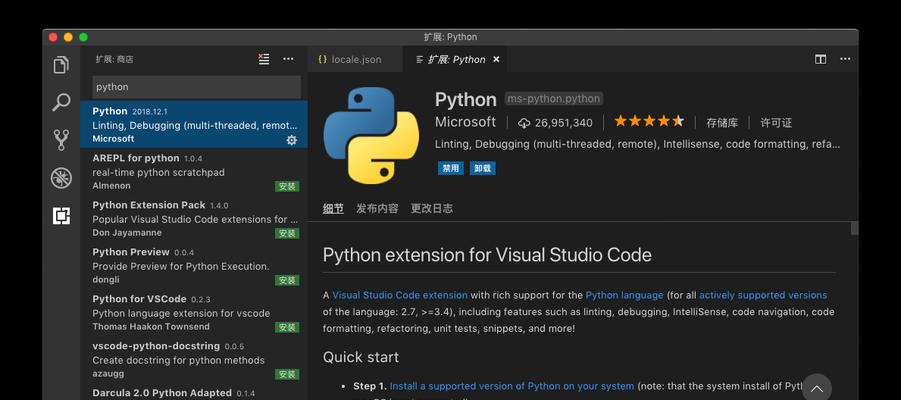Screen dimensions: 901x400
Task: Select vscode-python-docstring list entry
Action: tap(194, 360)
